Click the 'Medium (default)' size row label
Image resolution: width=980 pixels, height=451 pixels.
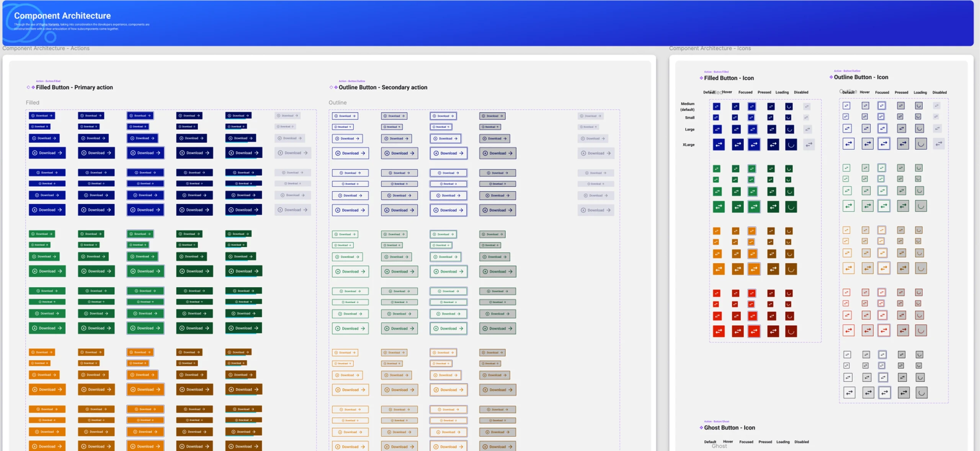(x=688, y=106)
